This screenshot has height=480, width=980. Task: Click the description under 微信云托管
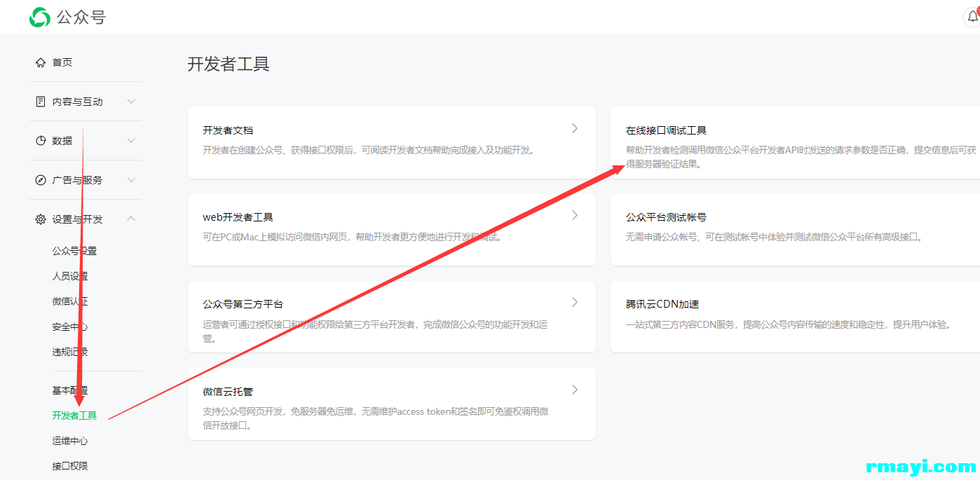click(x=376, y=418)
